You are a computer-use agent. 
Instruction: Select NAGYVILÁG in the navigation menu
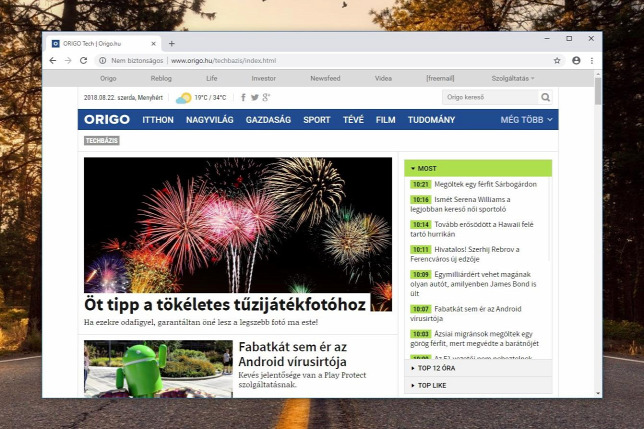click(x=209, y=120)
